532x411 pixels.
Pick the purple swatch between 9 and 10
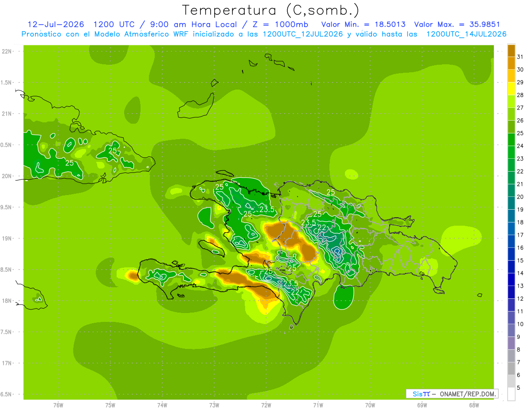[511, 330]
